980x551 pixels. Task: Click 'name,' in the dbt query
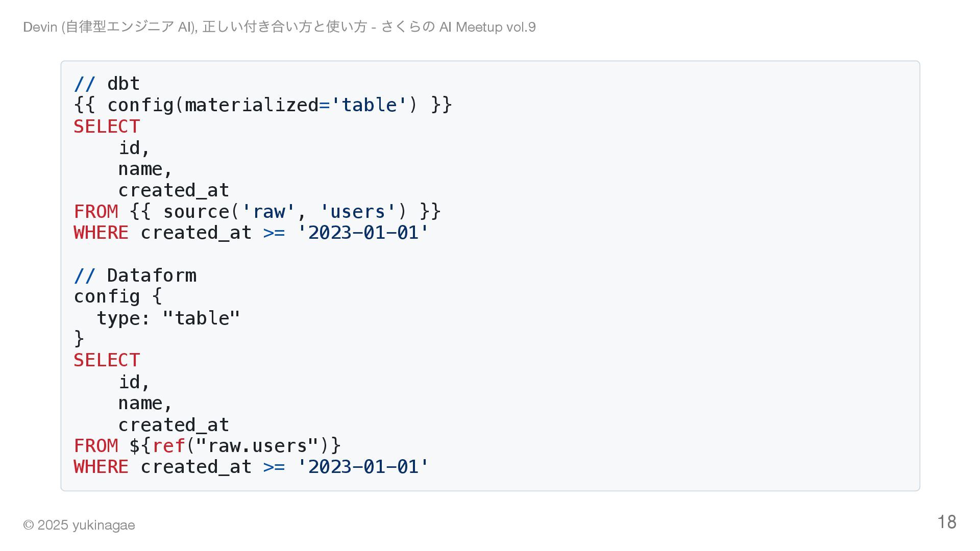tap(145, 169)
